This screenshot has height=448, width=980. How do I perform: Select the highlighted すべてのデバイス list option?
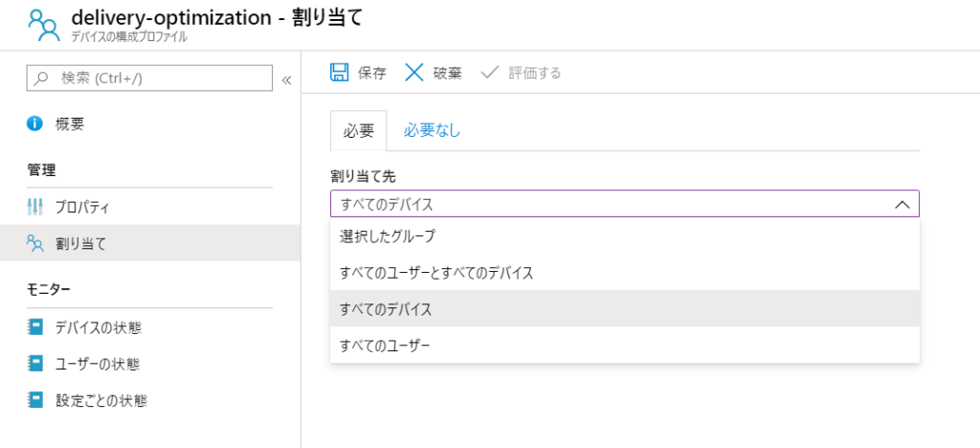(x=625, y=308)
